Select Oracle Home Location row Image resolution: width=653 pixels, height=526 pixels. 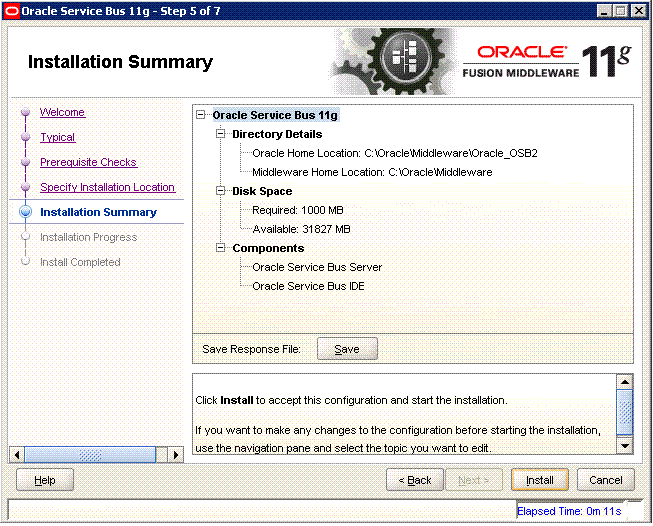[395, 153]
